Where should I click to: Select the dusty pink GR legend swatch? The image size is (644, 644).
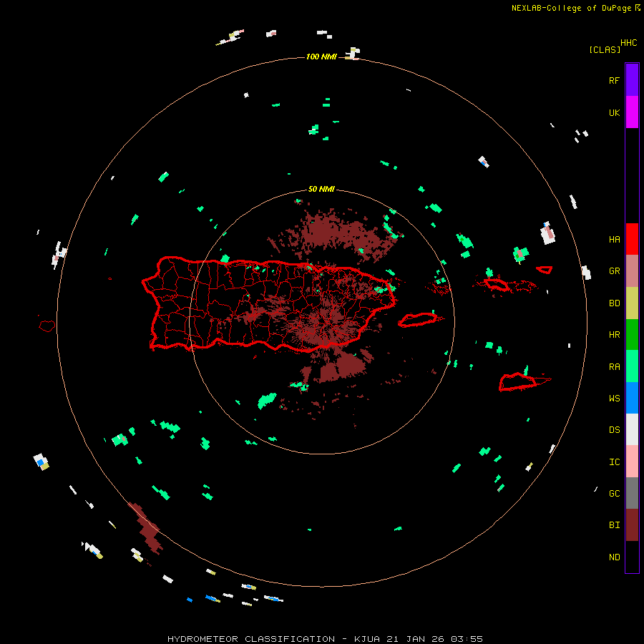pyautogui.click(x=632, y=271)
